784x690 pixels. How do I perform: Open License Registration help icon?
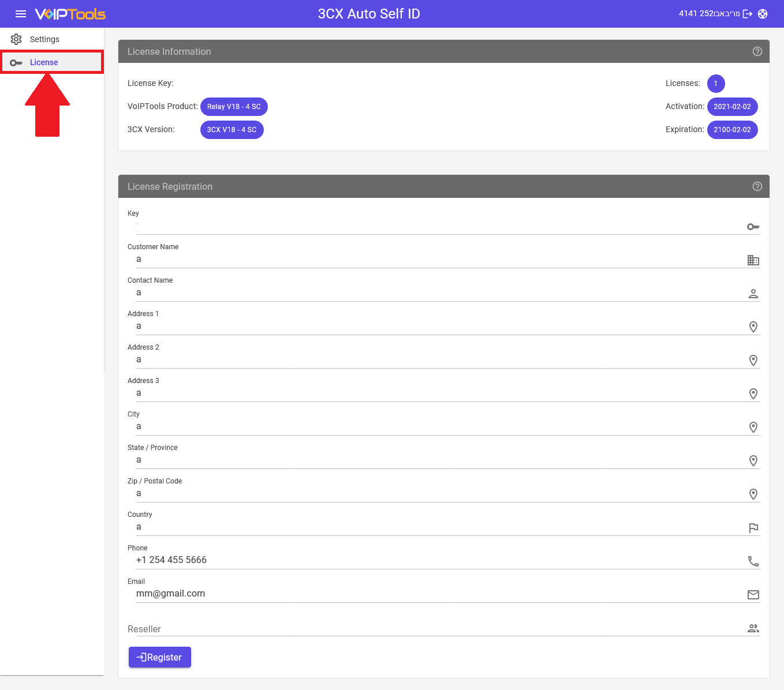click(x=757, y=186)
